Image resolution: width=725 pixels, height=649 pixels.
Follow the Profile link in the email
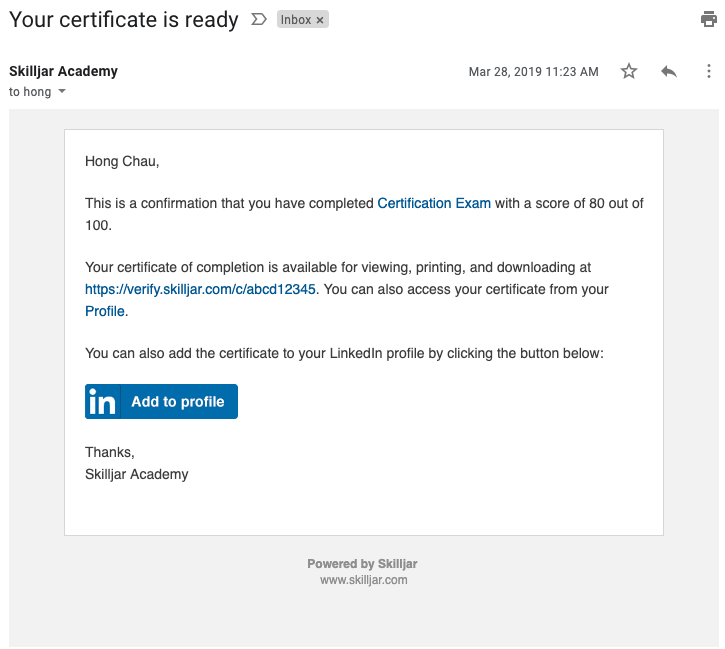[x=105, y=311]
